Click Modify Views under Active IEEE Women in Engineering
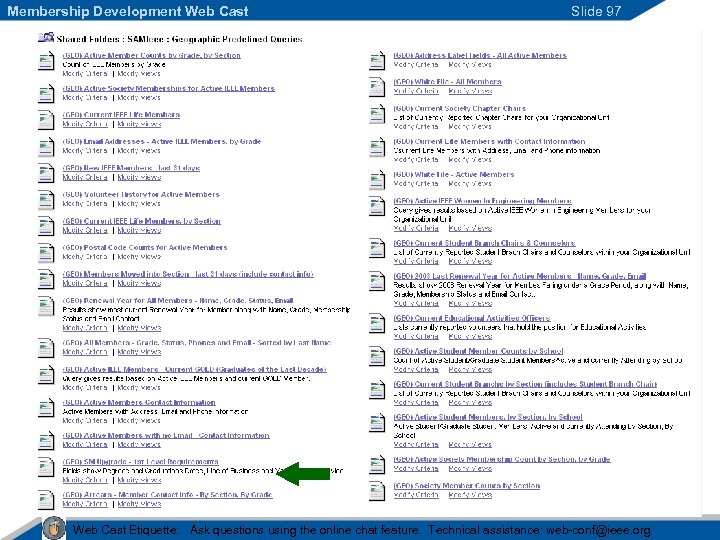Image resolution: width=720 pixels, height=540 pixels. point(470,228)
